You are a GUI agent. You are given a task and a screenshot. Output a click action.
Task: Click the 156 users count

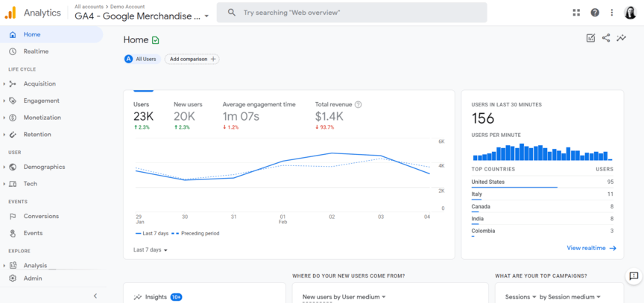(x=483, y=118)
